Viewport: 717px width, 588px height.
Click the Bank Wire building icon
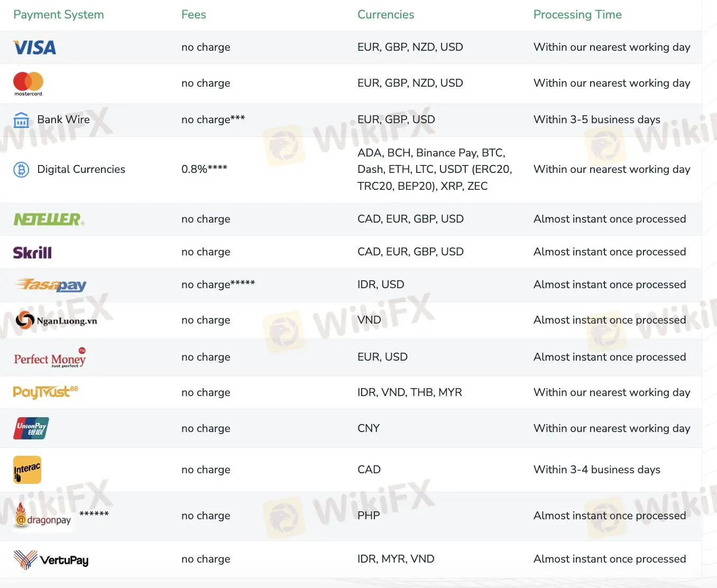click(x=21, y=120)
